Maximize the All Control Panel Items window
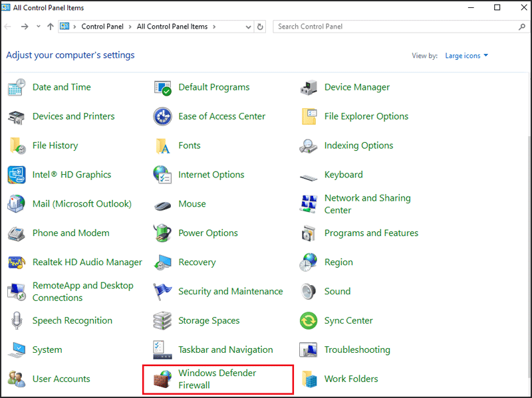This screenshot has width=532, height=398. tap(497, 7)
